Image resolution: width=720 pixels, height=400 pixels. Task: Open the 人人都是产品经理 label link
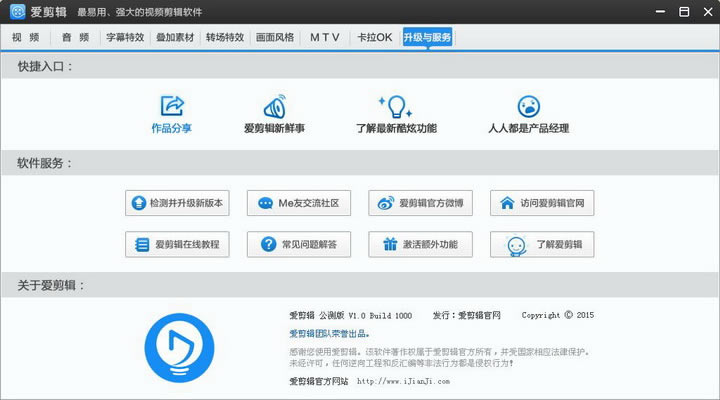(x=529, y=129)
